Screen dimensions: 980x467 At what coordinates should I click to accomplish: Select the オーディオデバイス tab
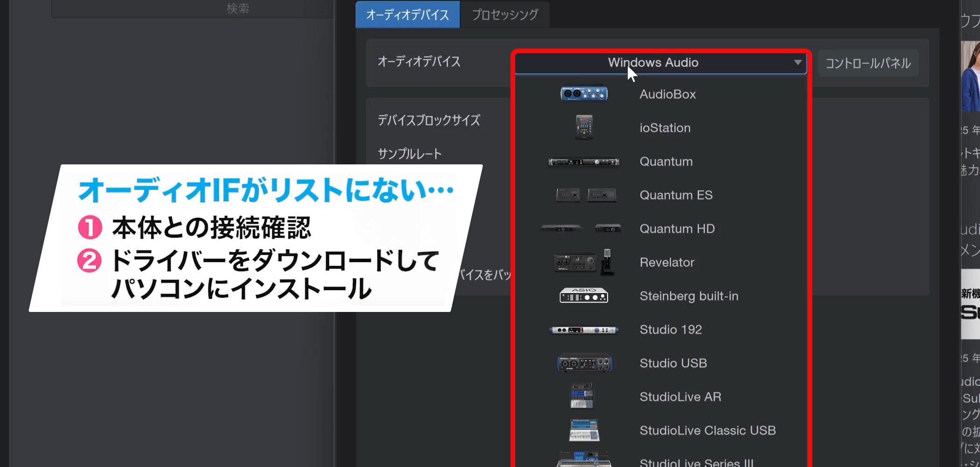(x=407, y=14)
